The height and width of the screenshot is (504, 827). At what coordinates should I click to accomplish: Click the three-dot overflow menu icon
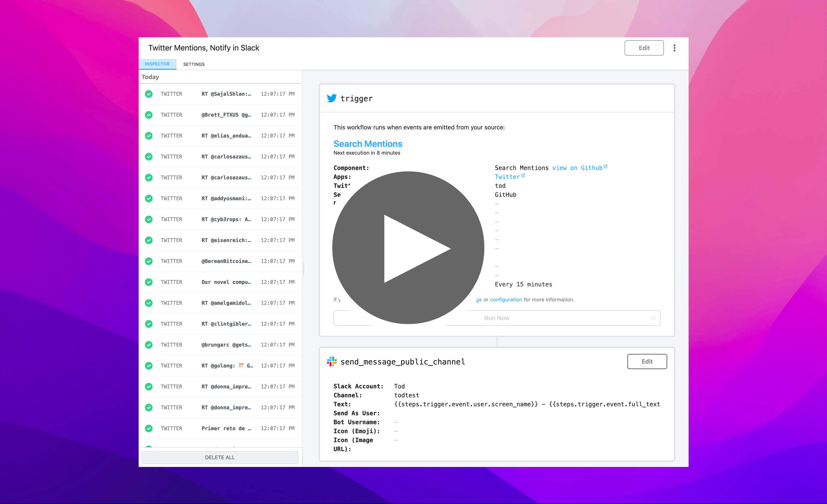pyautogui.click(x=675, y=48)
